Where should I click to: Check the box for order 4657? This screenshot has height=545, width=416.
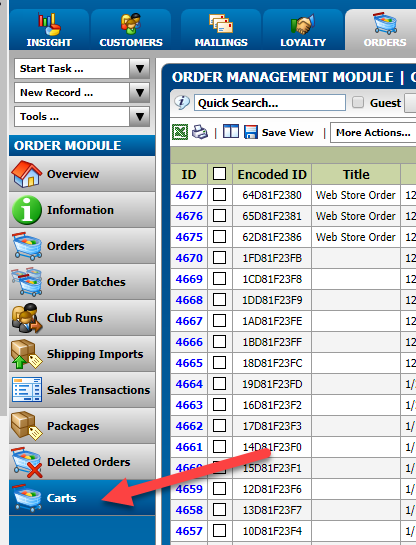tap(219, 531)
